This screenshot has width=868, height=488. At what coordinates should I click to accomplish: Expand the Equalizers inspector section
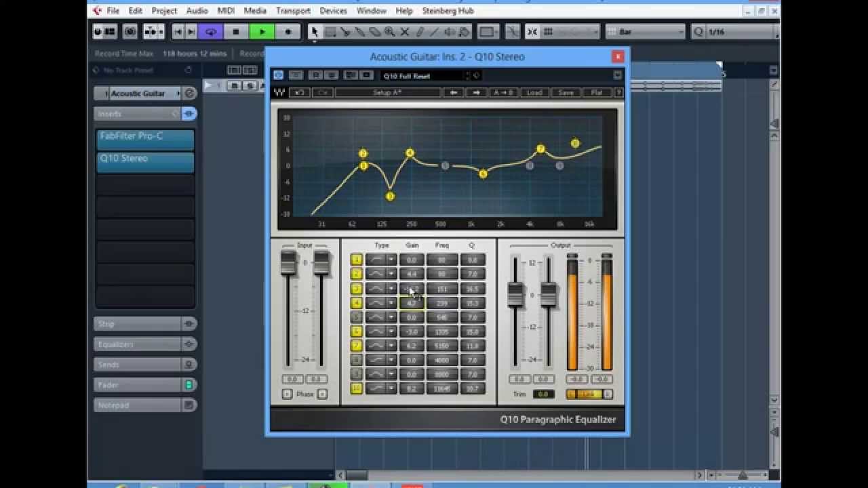click(138, 344)
